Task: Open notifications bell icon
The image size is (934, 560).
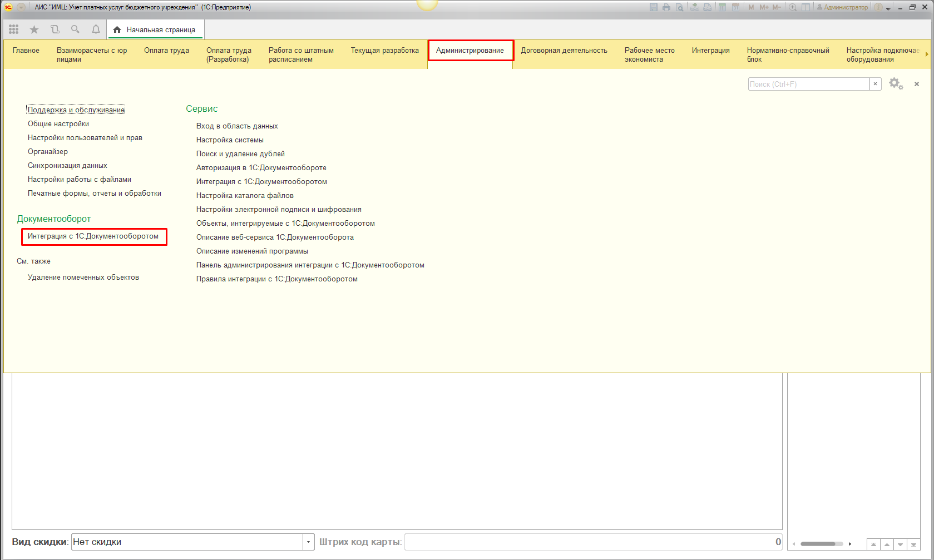Action: tap(96, 29)
